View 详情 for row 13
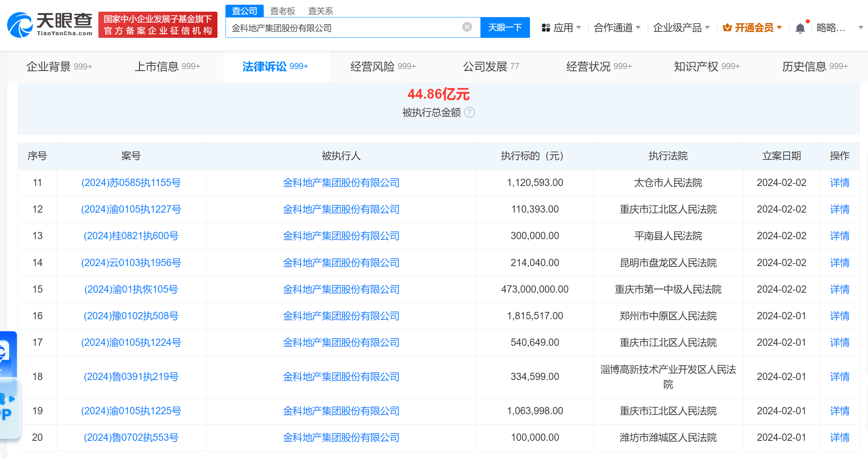868x459 pixels. 840,236
